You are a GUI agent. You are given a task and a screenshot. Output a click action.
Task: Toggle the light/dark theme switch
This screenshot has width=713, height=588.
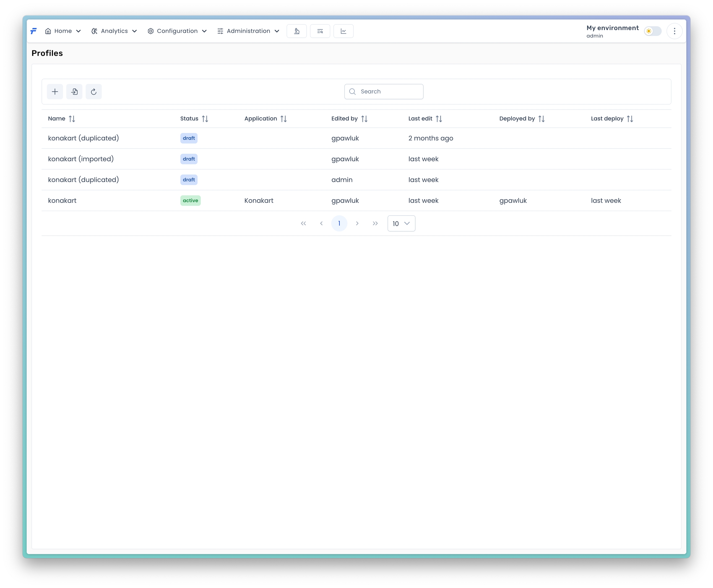653,31
